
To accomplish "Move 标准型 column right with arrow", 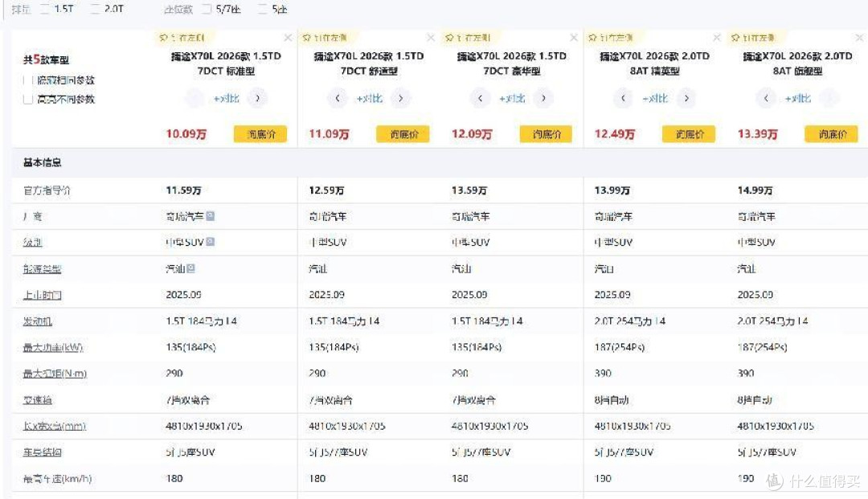I will (257, 99).
